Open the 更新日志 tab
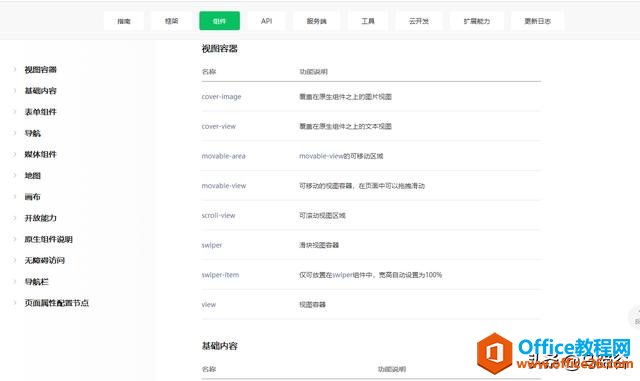The height and width of the screenshot is (381, 640). pyautogui.click(x=538, y=21)
